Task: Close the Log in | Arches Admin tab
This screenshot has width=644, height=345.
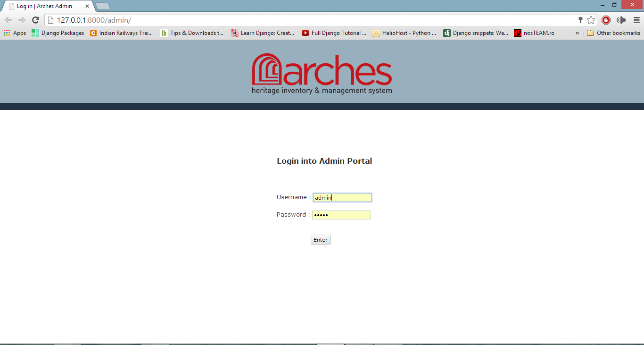Action: coord(86,6)
